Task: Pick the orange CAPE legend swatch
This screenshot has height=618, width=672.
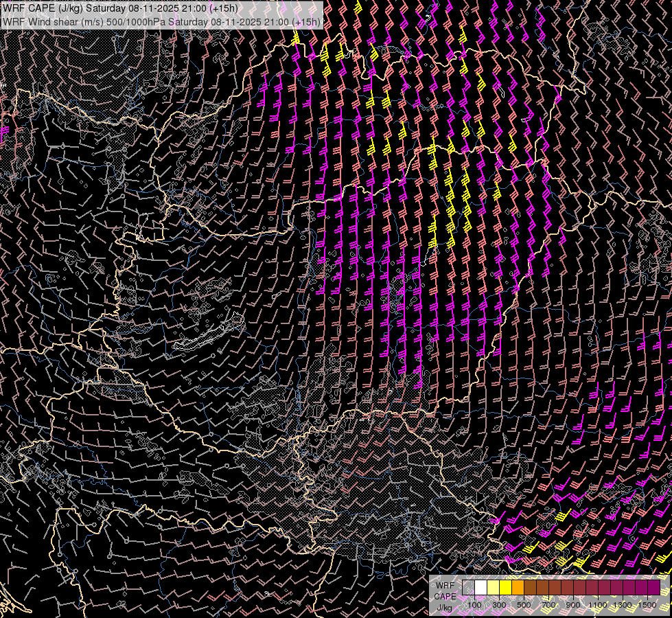Action: pyautogui.click(x=518, y=588)
